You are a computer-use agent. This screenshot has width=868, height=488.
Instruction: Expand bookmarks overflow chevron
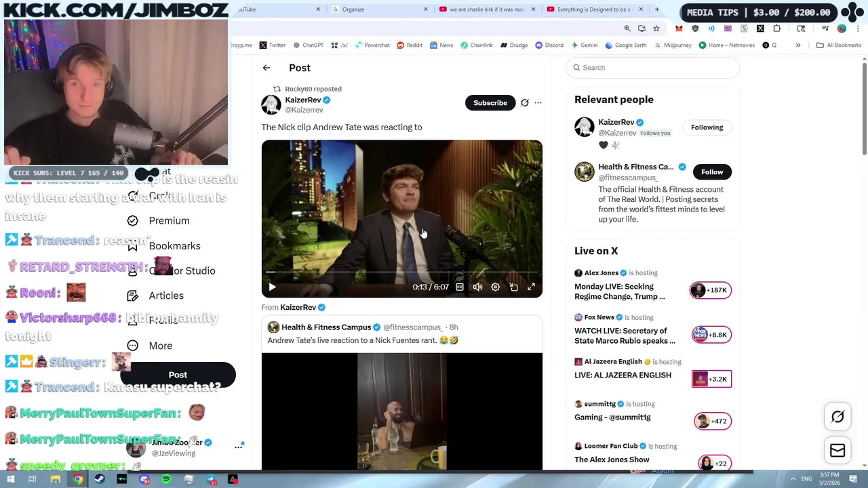point(798,45)
